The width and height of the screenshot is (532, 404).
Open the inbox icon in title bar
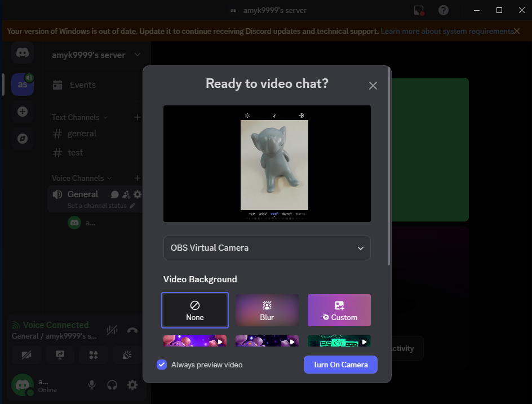[419, 10]
